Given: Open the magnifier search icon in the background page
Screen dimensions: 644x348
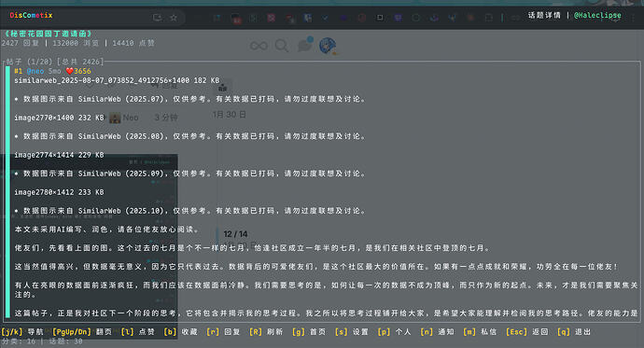Looking at the screenshot, I should click(x=282, y=46).
